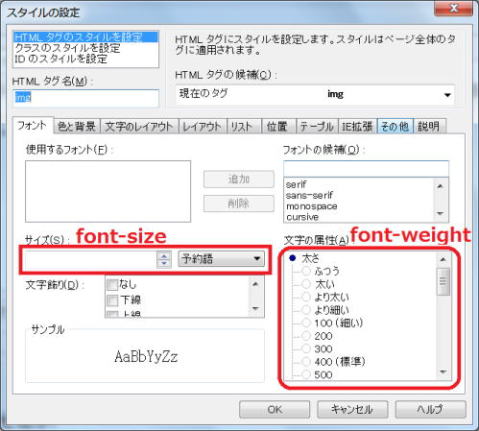This screenshot has width=479, height=431.
Task: Click the ヘルプ button
Action: [x=430, y=409]
